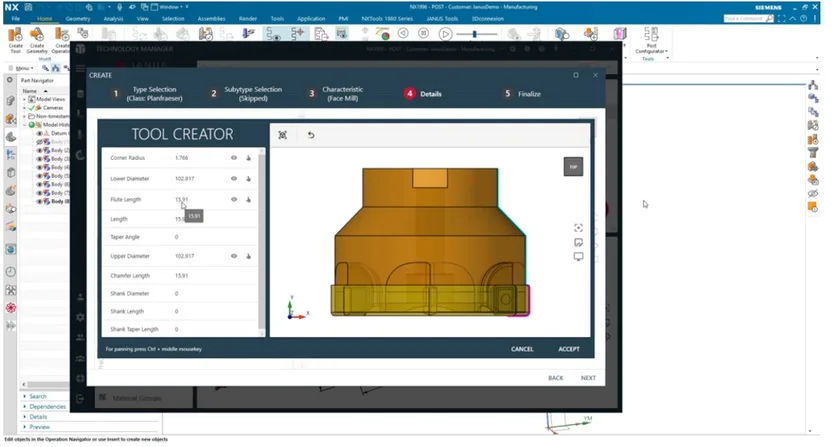840x447 pixels.
Task: Toggle visibility of Body (2) in Part Navigator
Action: (x=39, y=151)
